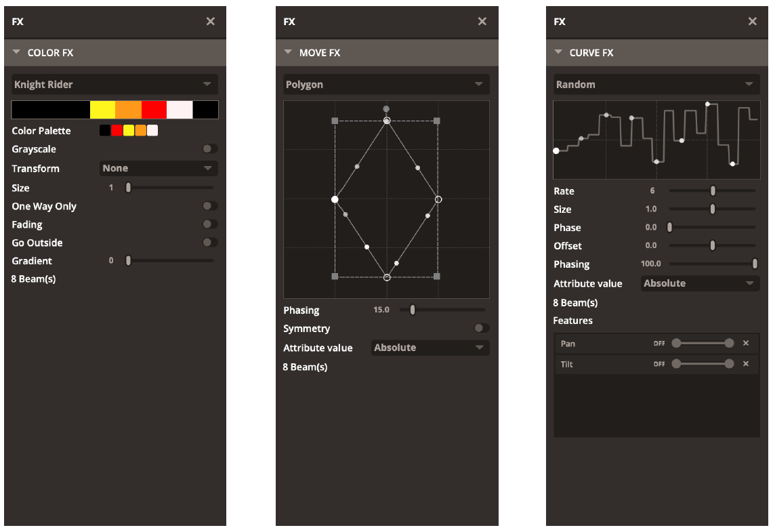Click the Knight Rider color gradient preview bar
773x532 pixels.
[114, 109]
